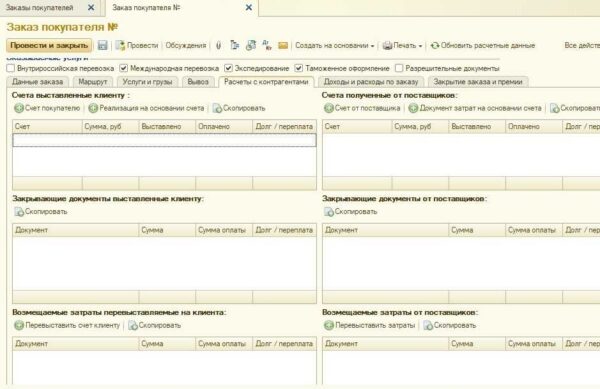Click Сумма оплаты header in client closing documents table
This screenshot has height=389, width=600.
[224, 230]
